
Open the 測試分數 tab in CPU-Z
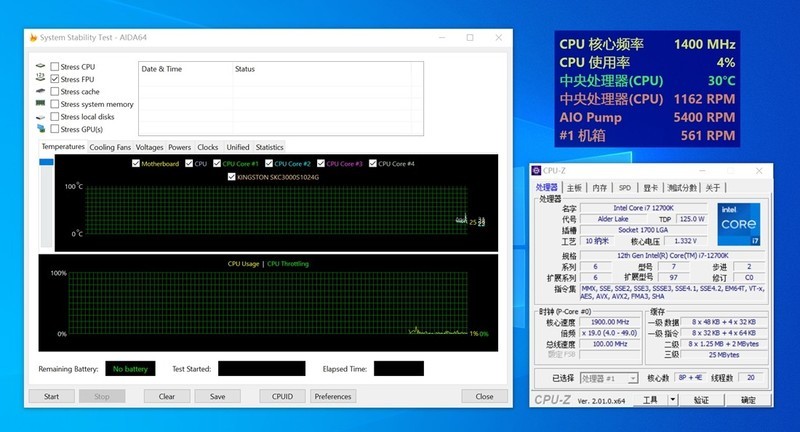tap(682, 188)
